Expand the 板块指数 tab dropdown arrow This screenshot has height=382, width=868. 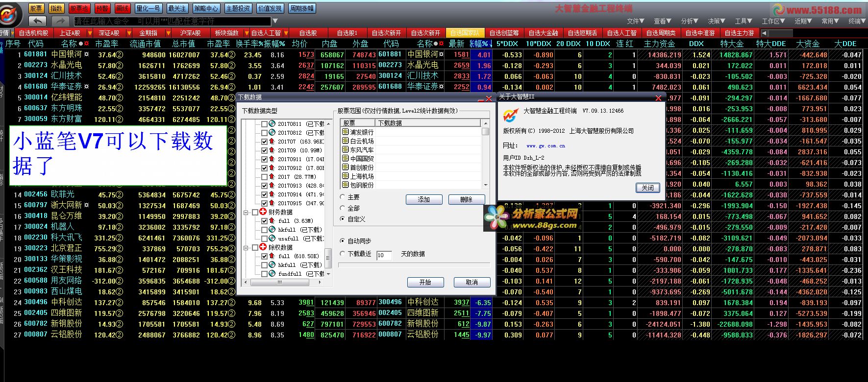(x=247, y=33)
